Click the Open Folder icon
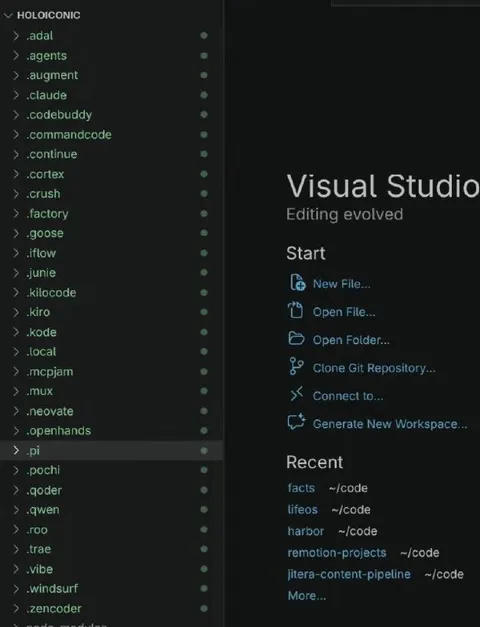 [x=296, y=338]
